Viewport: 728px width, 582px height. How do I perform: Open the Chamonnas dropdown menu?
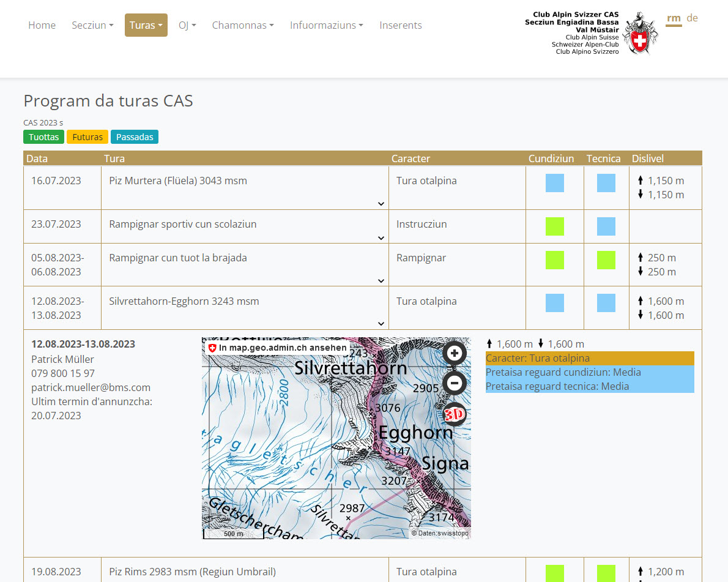[242, 25]
